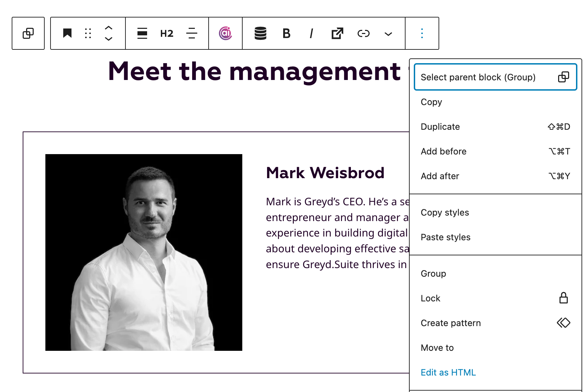Viewport: 587px width, 392px height.
Task: Click the link insertion icon
Action: pyautogui.click(x=363, y=33)
